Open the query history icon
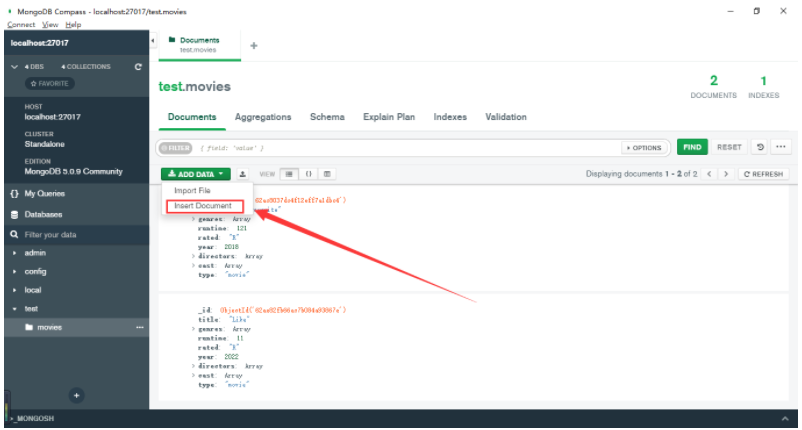This screenshot has height=430, width=802. point(760,147)
